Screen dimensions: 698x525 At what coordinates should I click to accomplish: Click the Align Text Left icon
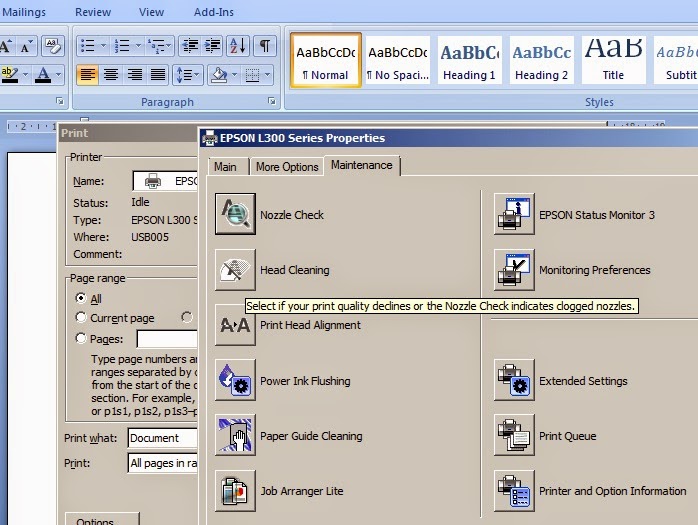pyautogui.click(x=87, y=74)
